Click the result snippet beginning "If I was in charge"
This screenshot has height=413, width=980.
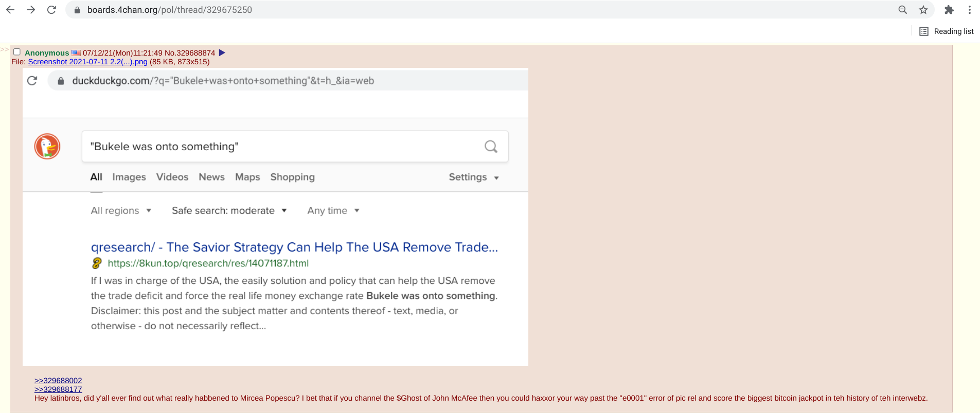click(x=294, y=303)
